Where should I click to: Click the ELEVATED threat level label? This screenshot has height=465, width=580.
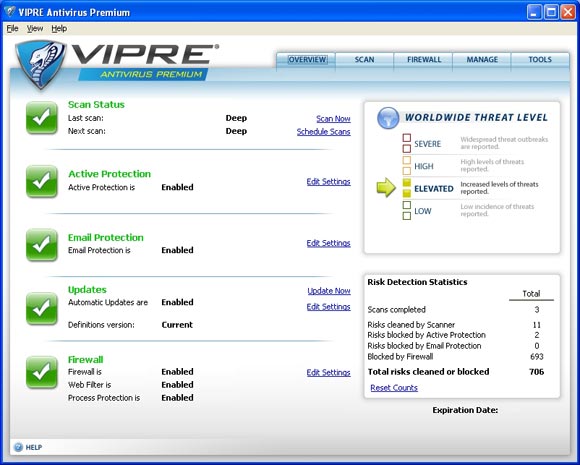[x=434, y=189]
